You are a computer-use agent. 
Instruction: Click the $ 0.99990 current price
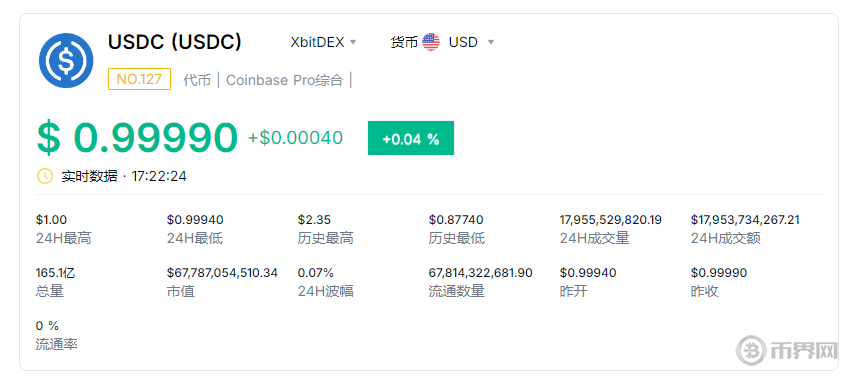(138, 138)
